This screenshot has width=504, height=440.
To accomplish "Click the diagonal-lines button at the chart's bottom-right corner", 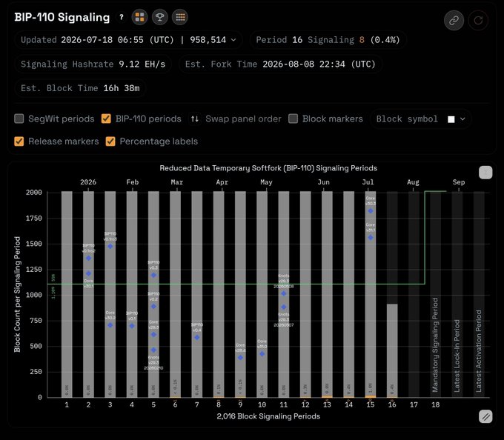I will coord(485,417).
